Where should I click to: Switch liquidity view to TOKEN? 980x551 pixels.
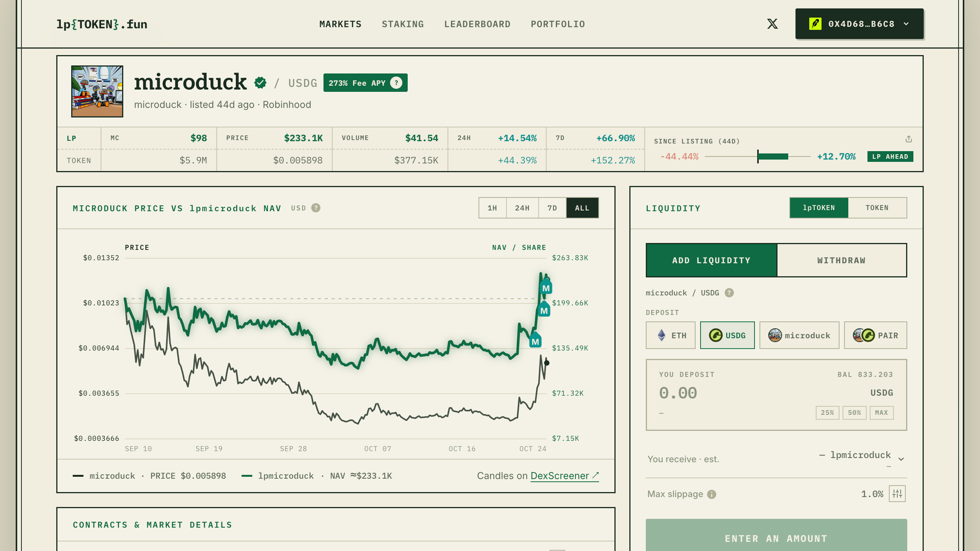(x=877, y=208)
